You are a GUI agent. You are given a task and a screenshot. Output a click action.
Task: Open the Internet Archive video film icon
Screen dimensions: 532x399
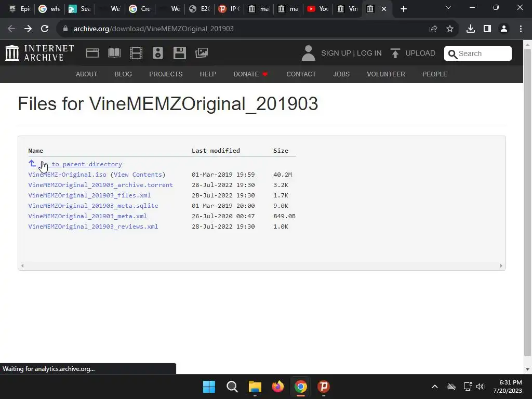(136, 54)
